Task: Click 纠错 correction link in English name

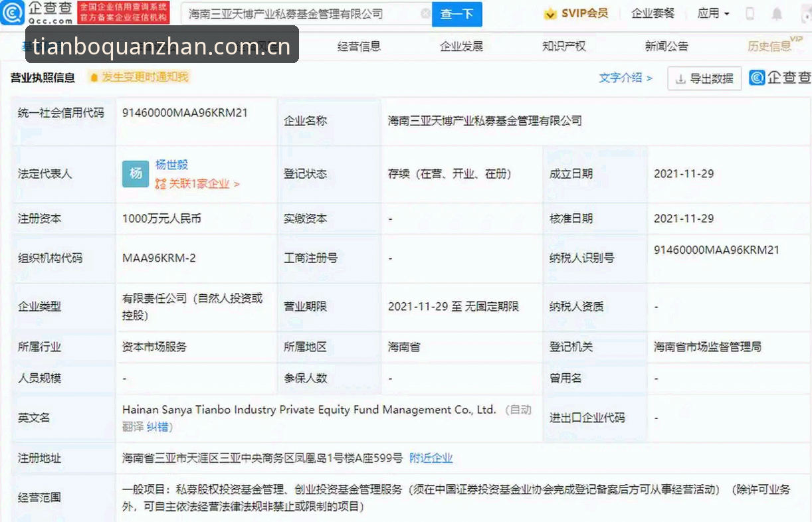Action: [157, 427]
